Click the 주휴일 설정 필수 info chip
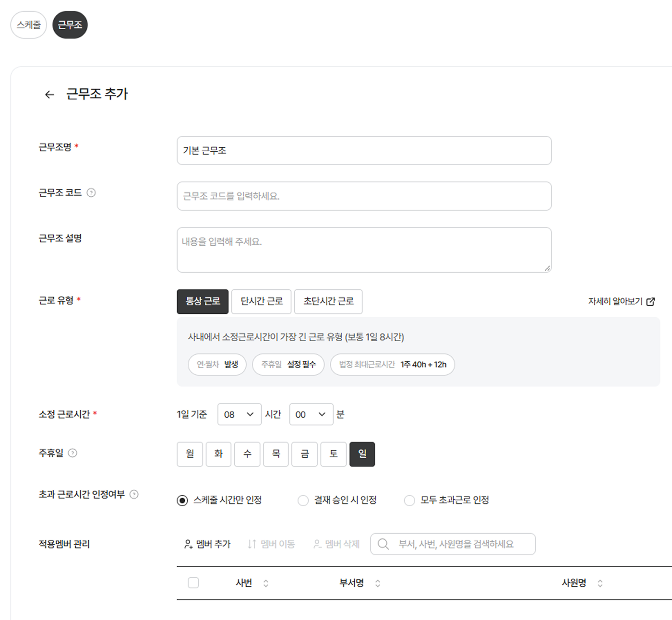 click(x=288, y=365)
